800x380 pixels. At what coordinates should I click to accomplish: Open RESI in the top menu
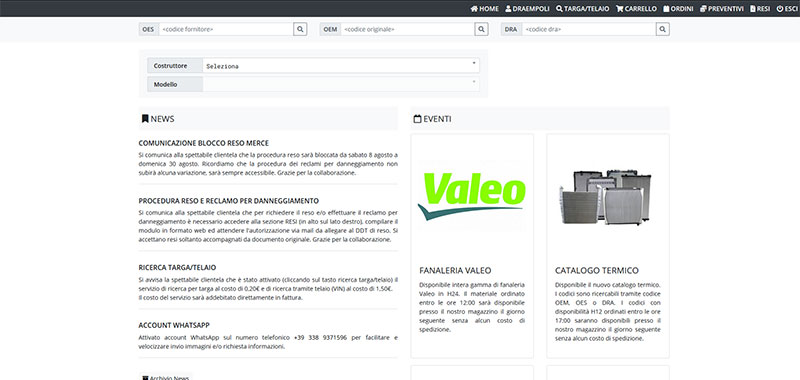[x=760, y=9]
